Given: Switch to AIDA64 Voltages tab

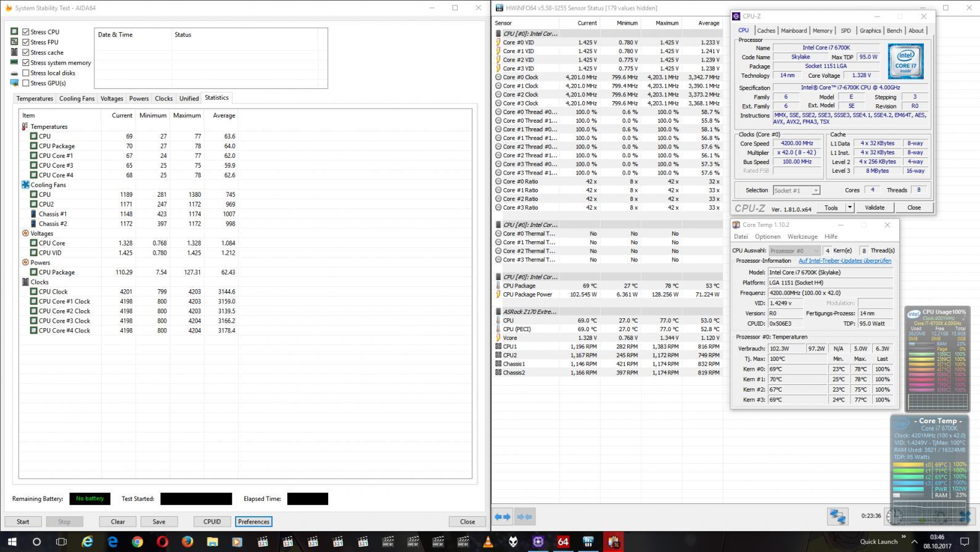Looking at the screenshot, I should (x=112, y=99).
